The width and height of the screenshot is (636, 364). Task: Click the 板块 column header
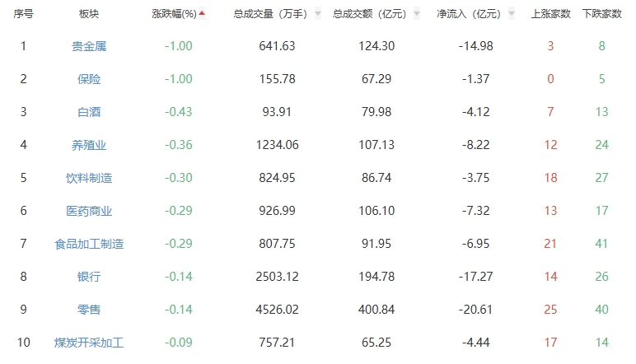tap(89, 14)
